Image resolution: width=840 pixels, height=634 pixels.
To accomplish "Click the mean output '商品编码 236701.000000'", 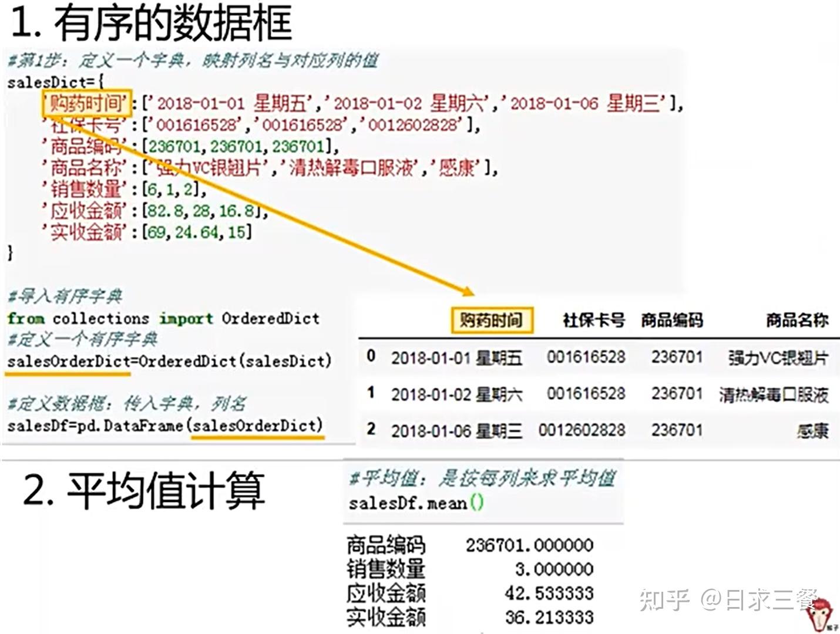I will point(470,545).
